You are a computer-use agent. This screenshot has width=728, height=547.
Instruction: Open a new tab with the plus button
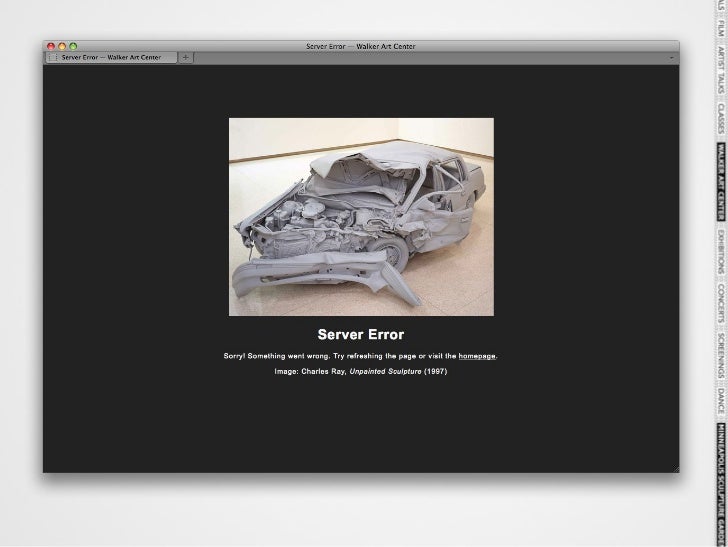(185, 58)
